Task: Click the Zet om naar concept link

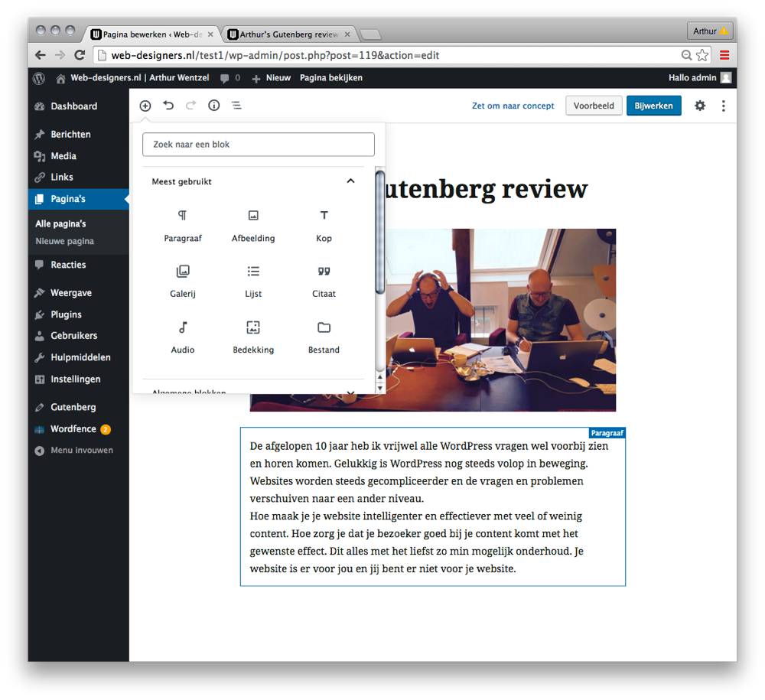Action: click(513, 106)
